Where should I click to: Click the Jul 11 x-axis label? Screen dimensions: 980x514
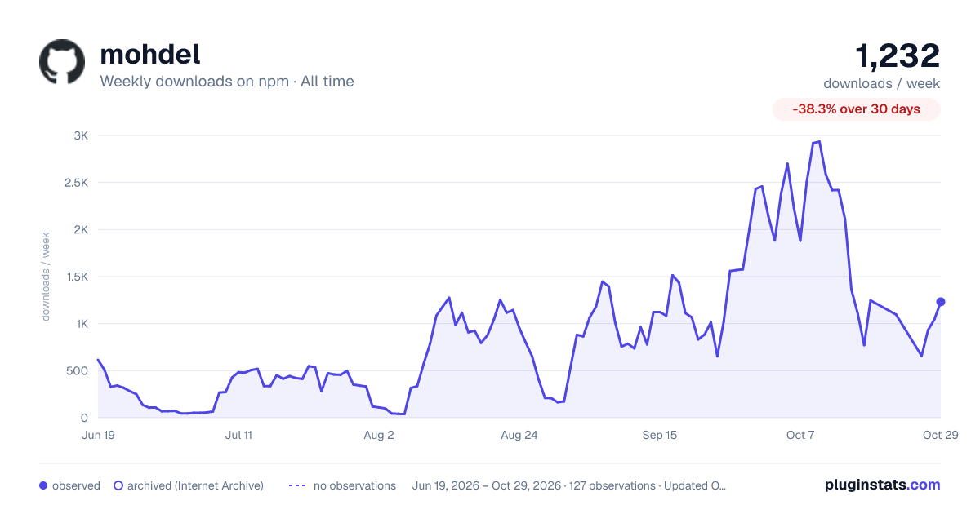238,435
